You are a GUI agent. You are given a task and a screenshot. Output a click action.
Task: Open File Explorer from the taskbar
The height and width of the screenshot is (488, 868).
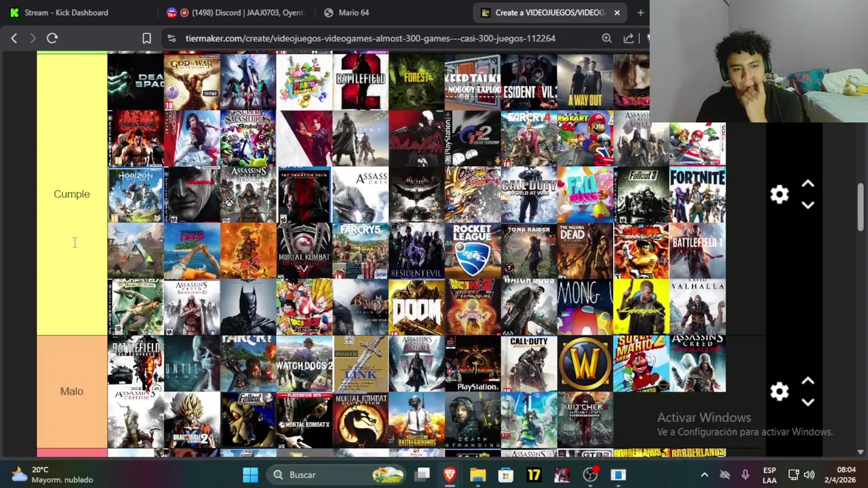click(x=478, y=475)
